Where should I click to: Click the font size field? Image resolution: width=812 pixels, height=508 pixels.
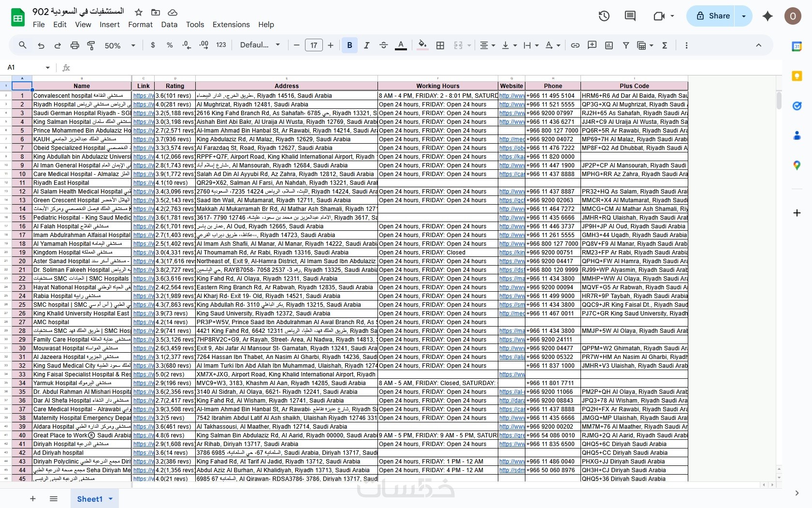click(x=314, y=45)
